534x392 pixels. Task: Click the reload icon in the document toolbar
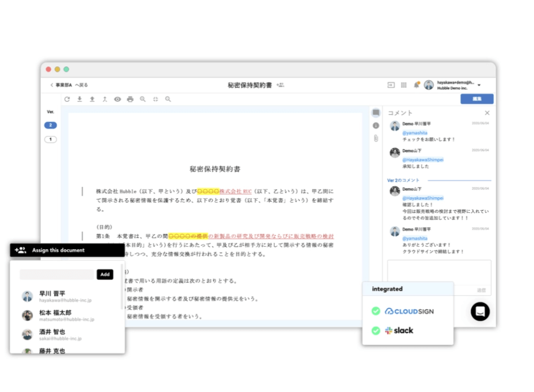[x=67, y=99]
